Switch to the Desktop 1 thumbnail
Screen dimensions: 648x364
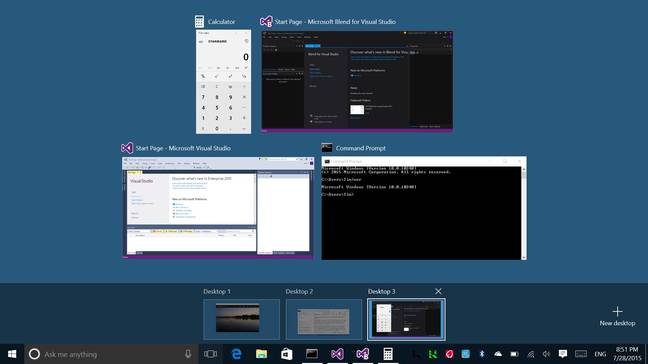241,319
